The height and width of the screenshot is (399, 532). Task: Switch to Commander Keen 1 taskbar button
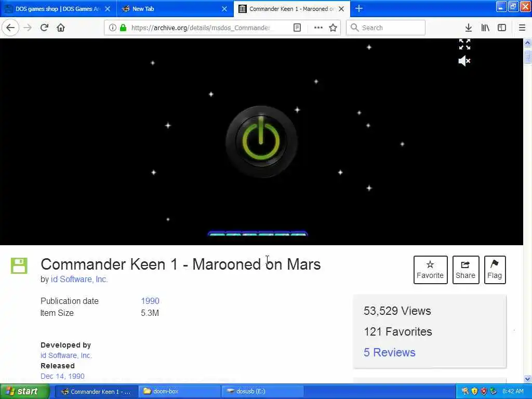(96, 391)
